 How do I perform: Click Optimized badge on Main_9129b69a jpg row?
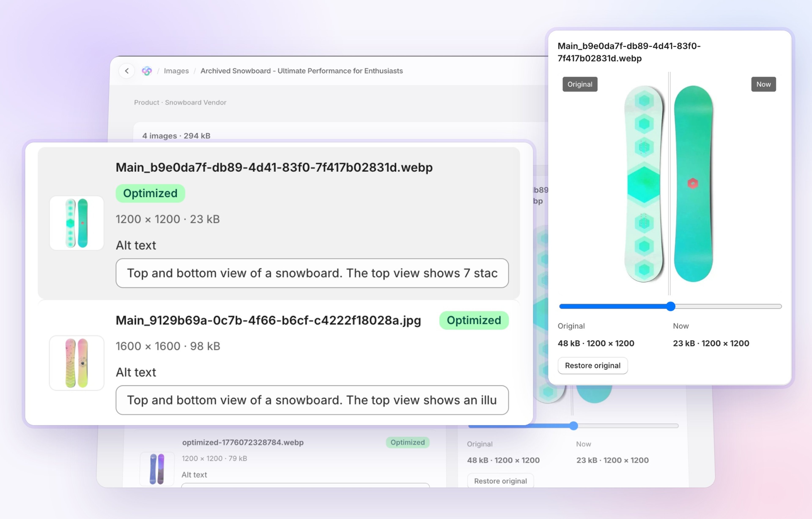(474, 320)
